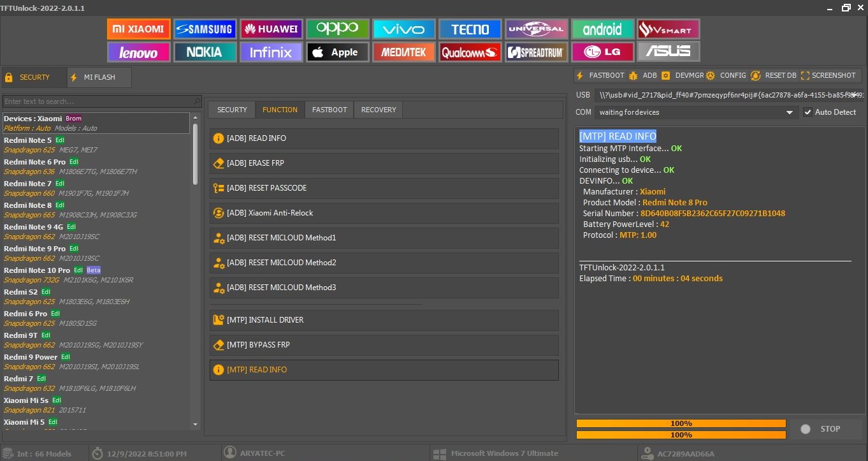Run [ADB] RESET PASSCODE

(x=384, y=188)
